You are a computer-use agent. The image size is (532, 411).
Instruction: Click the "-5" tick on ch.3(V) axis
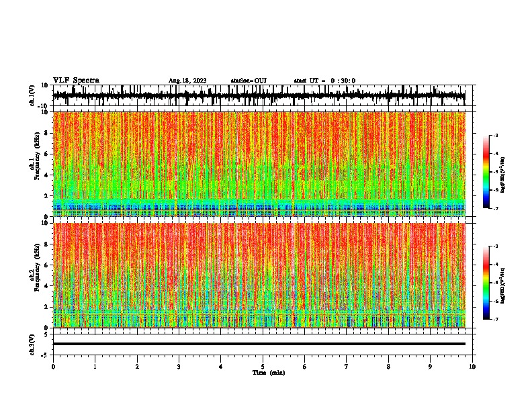[x=45, y=355]
